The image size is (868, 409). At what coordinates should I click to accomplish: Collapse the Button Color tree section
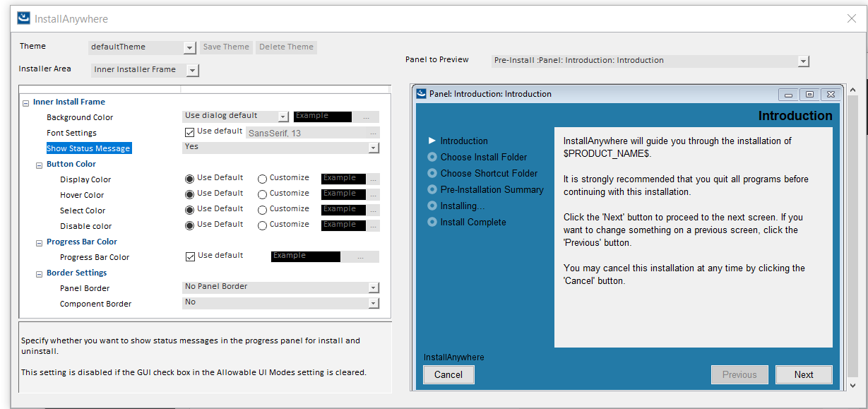[x=40, y=165]
